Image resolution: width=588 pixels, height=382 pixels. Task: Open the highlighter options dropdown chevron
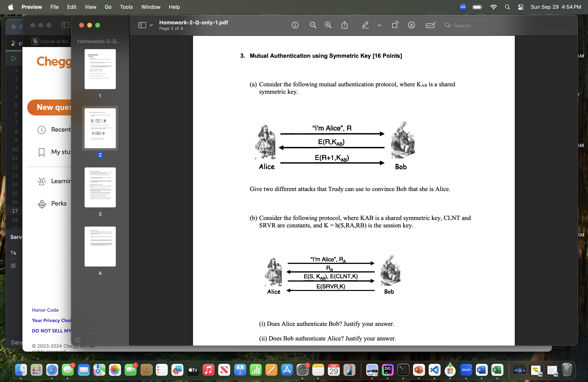pos(379,25)
